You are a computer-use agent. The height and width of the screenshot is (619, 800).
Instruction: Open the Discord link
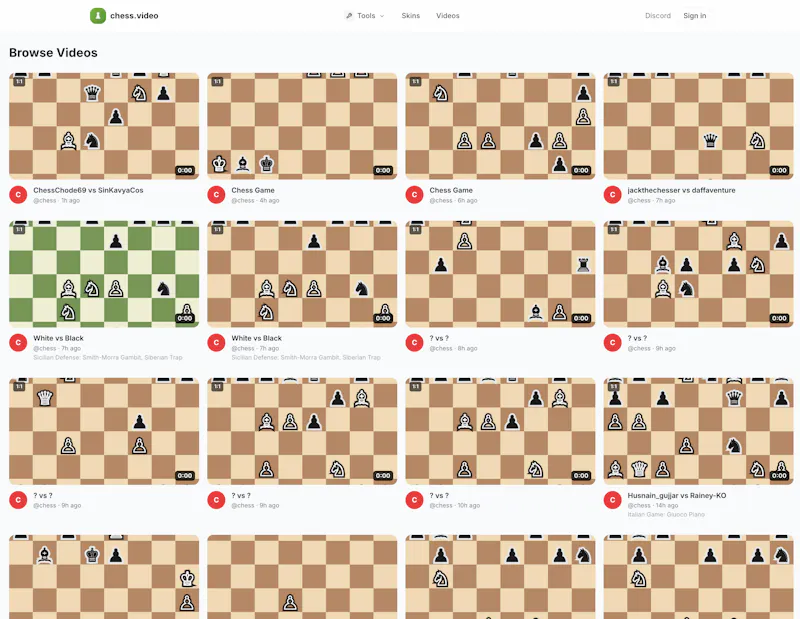tap(658, 16)
